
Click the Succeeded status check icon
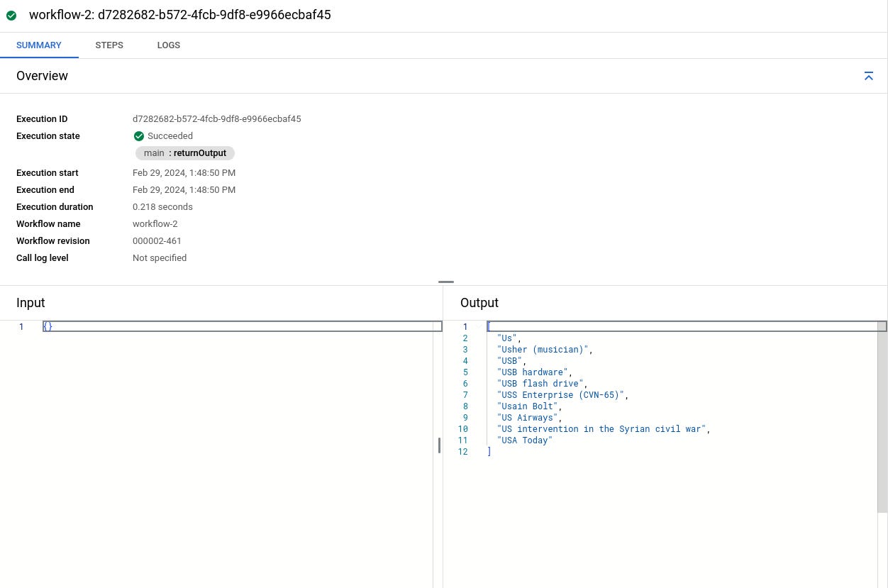(139, 136)
